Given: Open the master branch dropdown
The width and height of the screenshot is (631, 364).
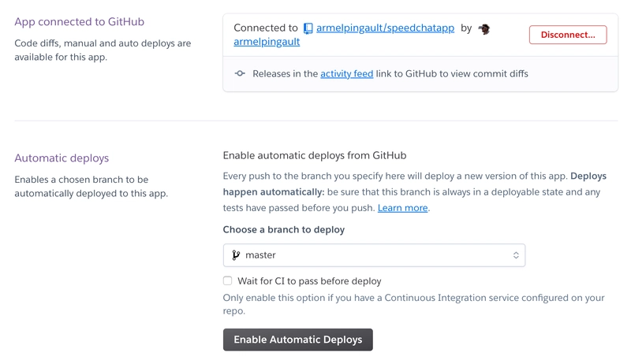Looking at the screenshot, I should (374, 255).
